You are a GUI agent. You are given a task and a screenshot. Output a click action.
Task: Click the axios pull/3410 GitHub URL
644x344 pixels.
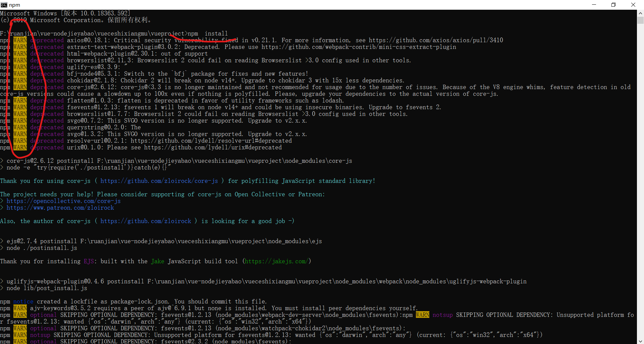click(x=436, y=40)
